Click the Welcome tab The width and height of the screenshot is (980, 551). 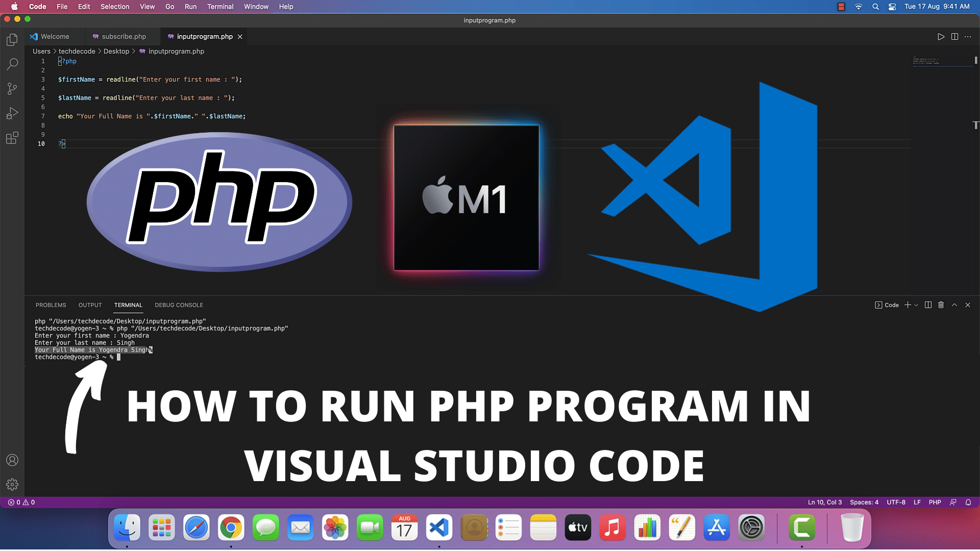pos(53,36)
